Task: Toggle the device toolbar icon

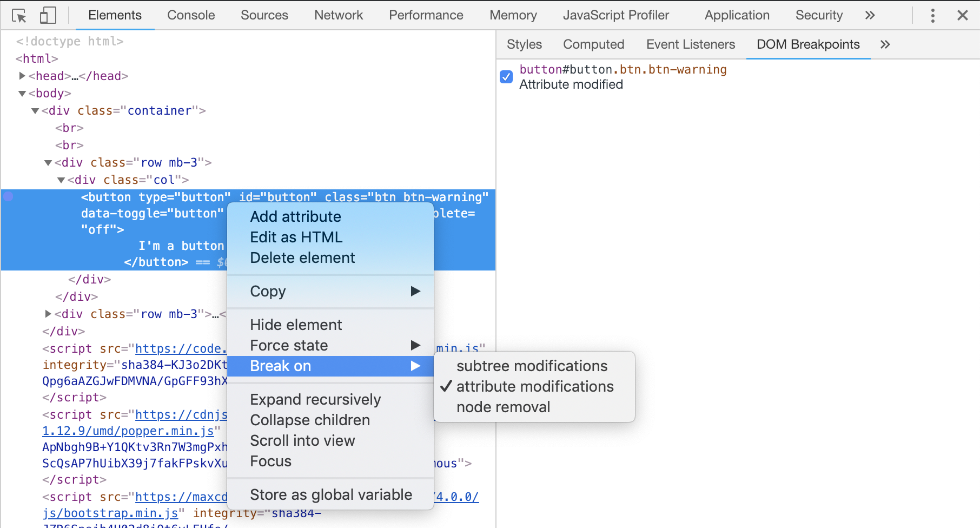Action: click(x=48, y=15)
